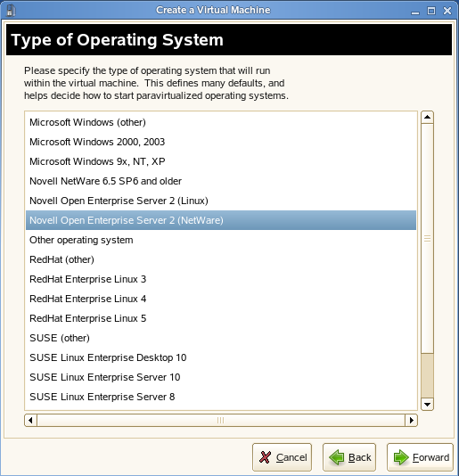The image size is (459, 476).
Task: Click the horizontal scroll right arrow
Action: click(x=412, y=420)
